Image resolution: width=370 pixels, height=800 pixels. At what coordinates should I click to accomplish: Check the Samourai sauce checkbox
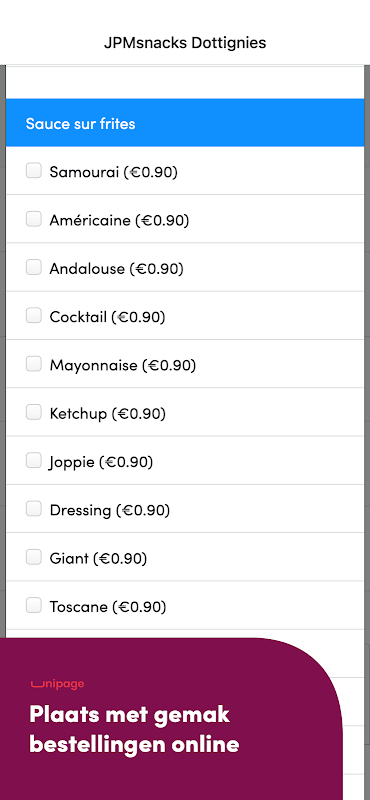coord(34,170)
